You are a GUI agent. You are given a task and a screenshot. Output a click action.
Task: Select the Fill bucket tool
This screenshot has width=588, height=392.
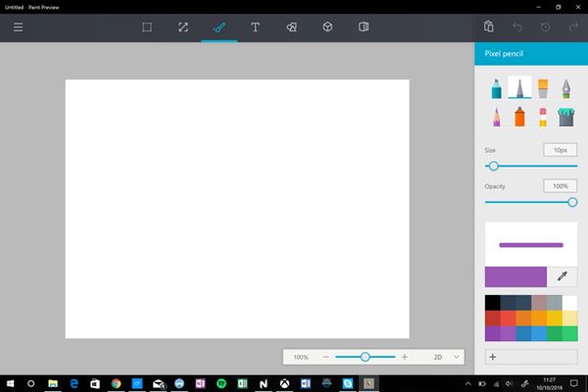click(x=565, y=117)
